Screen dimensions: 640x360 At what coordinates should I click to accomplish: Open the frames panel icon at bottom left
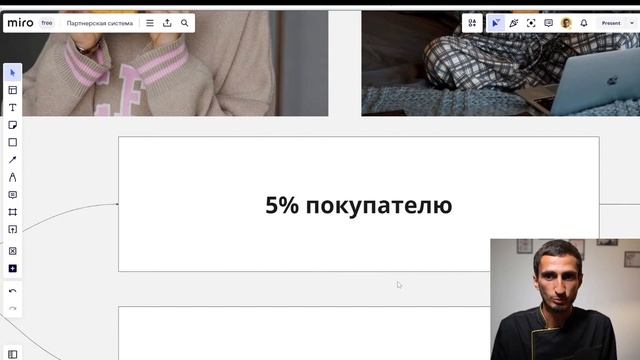[x=13, y=354]
